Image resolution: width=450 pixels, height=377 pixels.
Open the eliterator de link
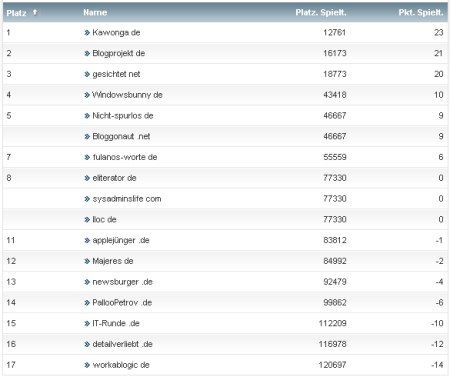coord(114,178)
